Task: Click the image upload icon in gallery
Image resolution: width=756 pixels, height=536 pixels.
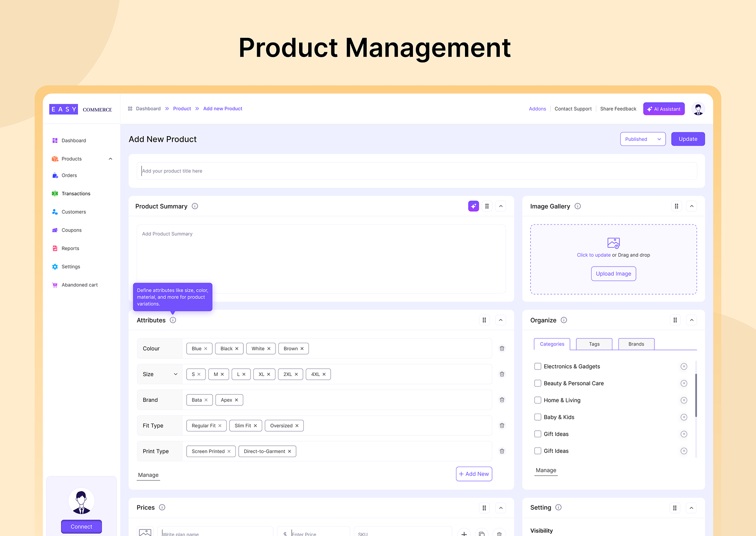Action: pyautogui.click(x=613, y=243)
